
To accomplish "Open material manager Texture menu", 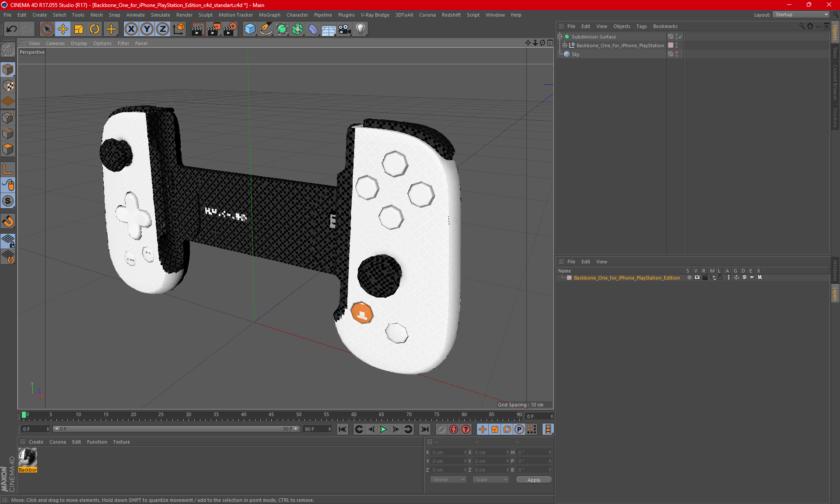I will tap(121, 442).
